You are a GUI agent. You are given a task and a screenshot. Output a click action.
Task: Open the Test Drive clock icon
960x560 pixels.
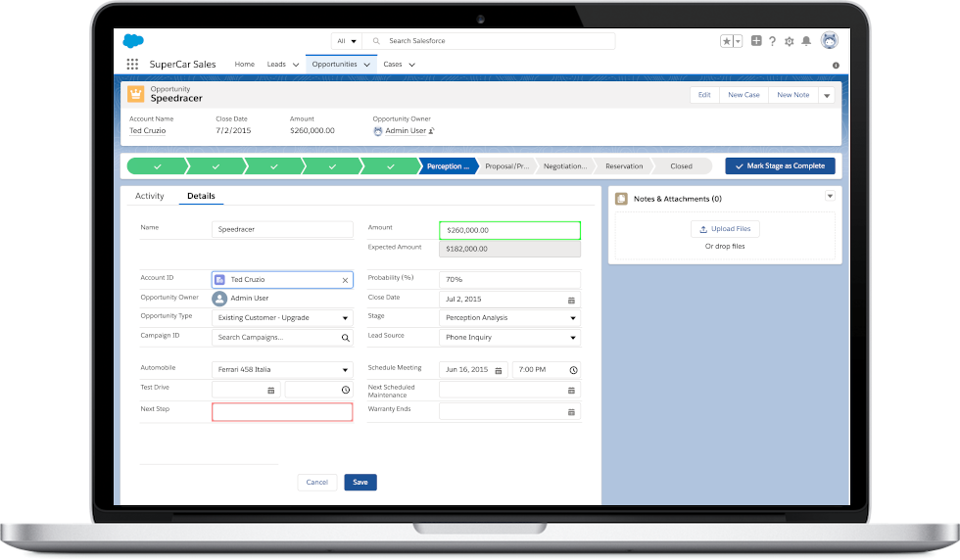click(345, 390)
